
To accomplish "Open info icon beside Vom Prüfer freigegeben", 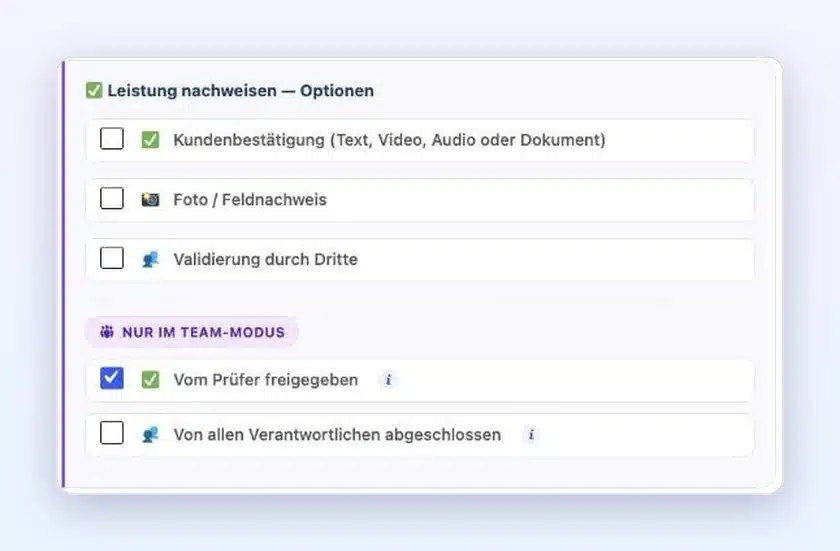I will tap(388, 380).
